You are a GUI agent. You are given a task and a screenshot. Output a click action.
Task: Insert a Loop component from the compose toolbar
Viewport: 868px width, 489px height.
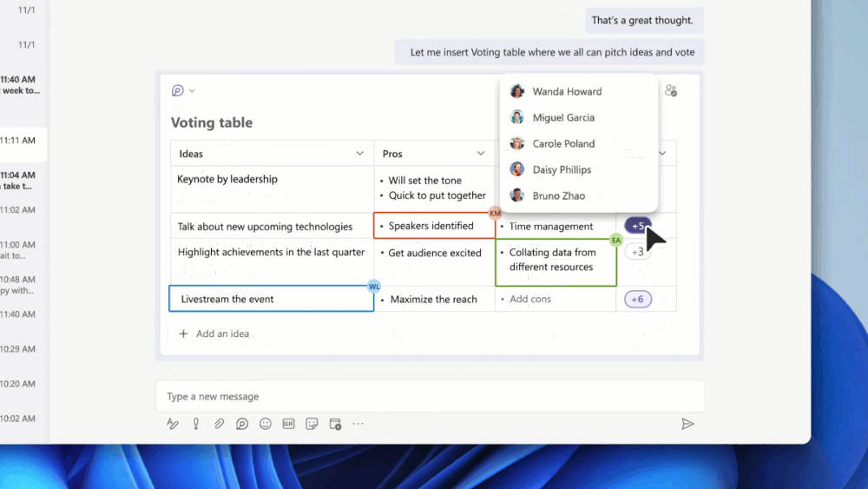[242, 424]
